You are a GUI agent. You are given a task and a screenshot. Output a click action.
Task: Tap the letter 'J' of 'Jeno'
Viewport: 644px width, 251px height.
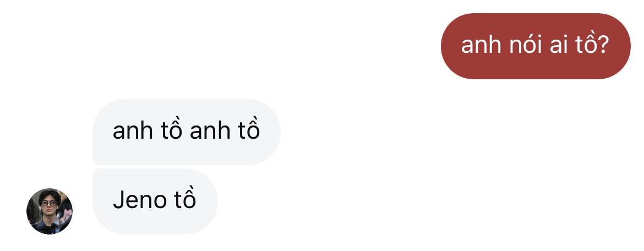point(118,200)
